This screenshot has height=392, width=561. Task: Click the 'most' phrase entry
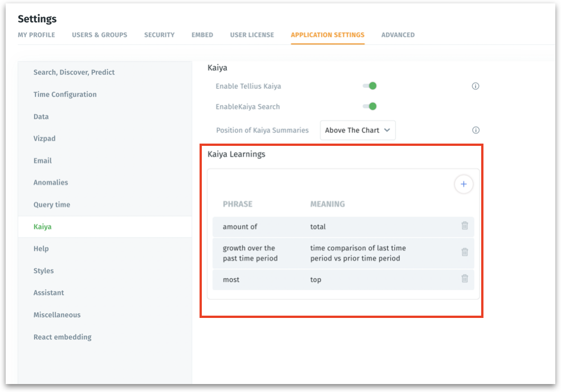click(x=231, y=280)
